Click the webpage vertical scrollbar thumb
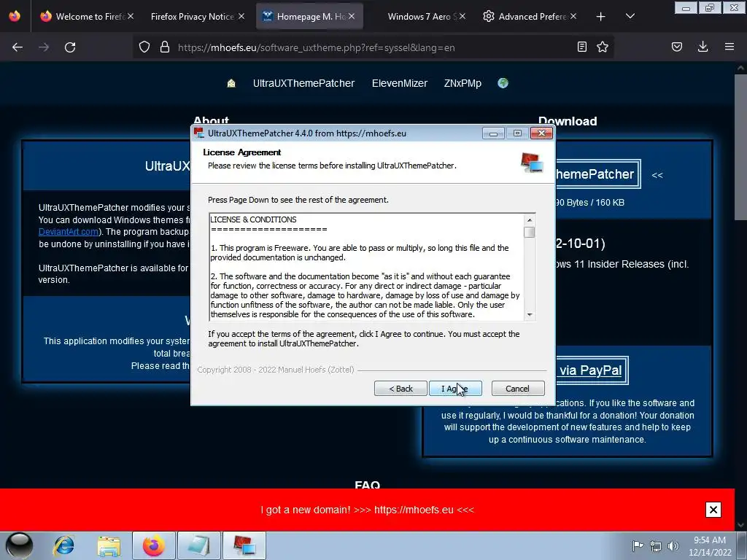 [x=741, y=147]
